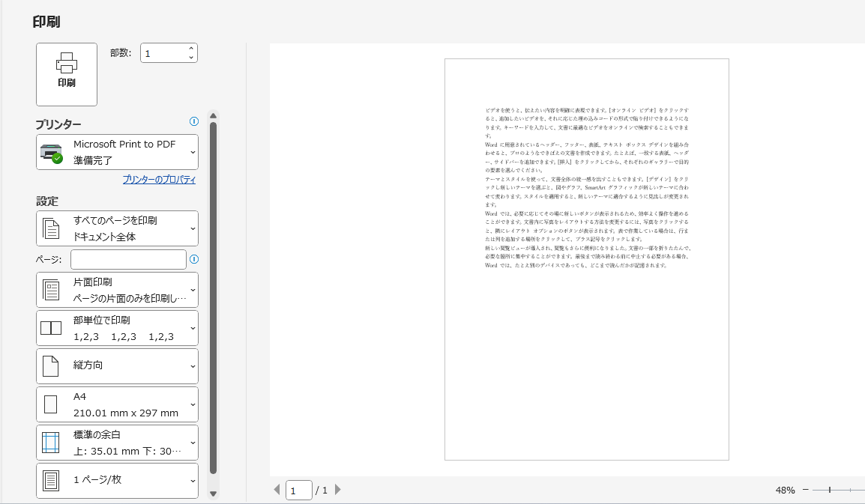Go to next page with right arrow
Viewport: 865px width, 504px height.
click(x=338, y=490)
